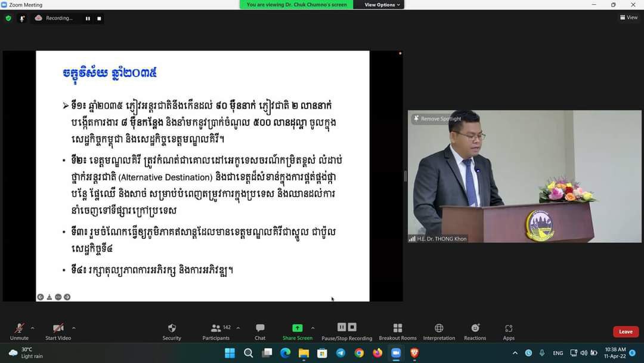Expand the video options arrow beside Start Video
The height and width of the screenshot is (363, 644).
click(x=74, y=328)
